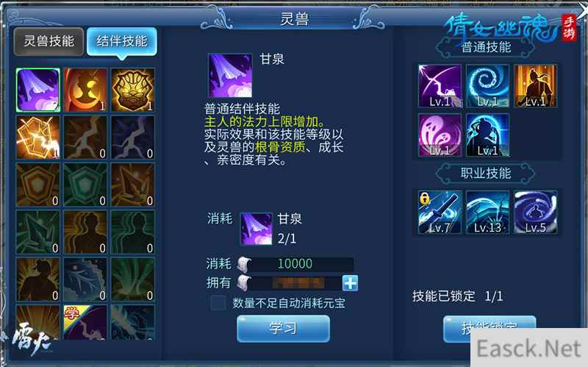Open the Lv.13 profession skill icon
Image resolution: width=588 pixels, height=367 pixels.
(x=487, y=213)
